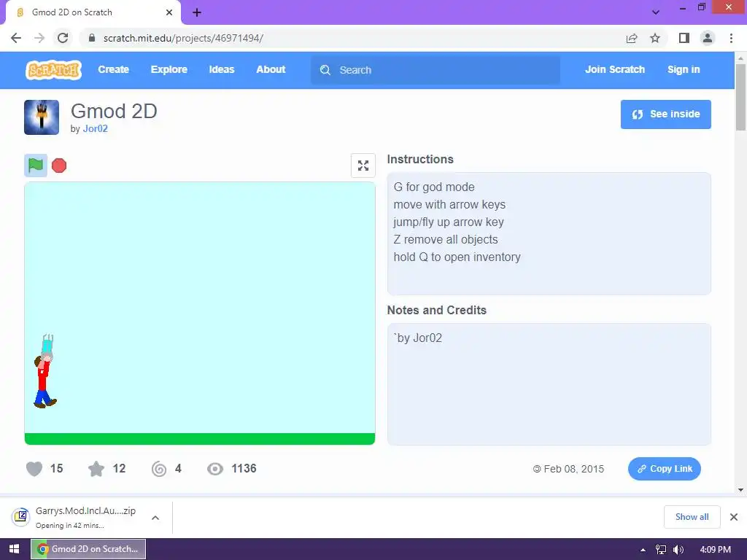Viewport: 747px width, 560px height.
Task: Click the Chrome taskbar button
Action: pyautogui.click(x=88, y=549)
